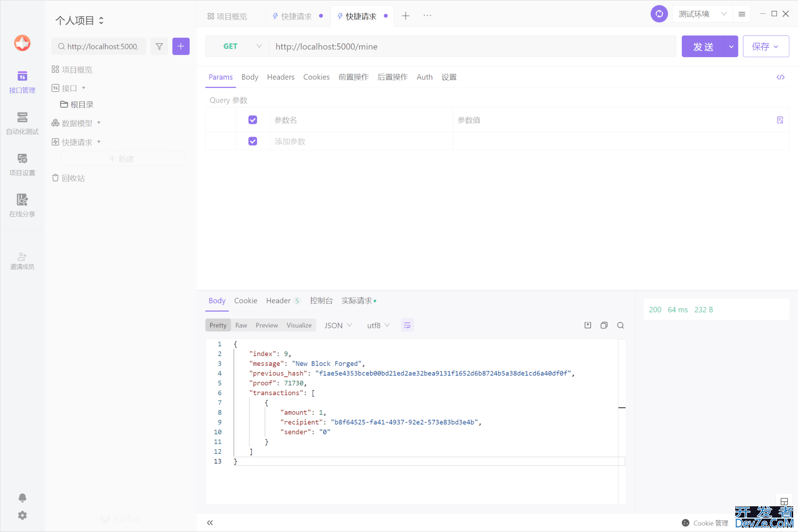Open the tab overflow ellipsis menu

click(x=427, y=16)
